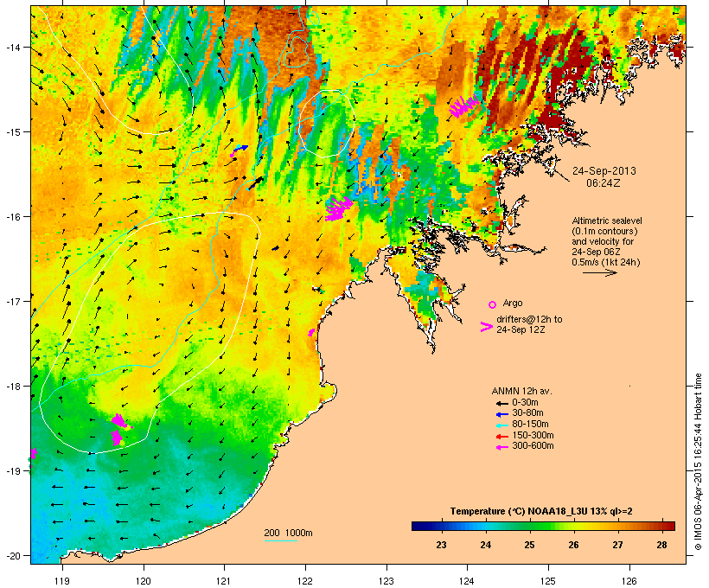Click the black 0-30m legend arrow

click(501, 403)
